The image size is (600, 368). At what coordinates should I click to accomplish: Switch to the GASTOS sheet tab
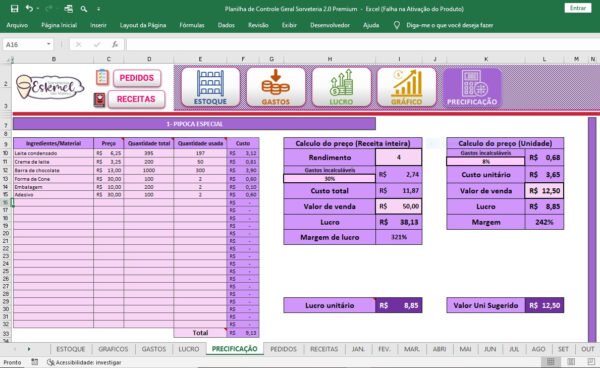[154, 349]
